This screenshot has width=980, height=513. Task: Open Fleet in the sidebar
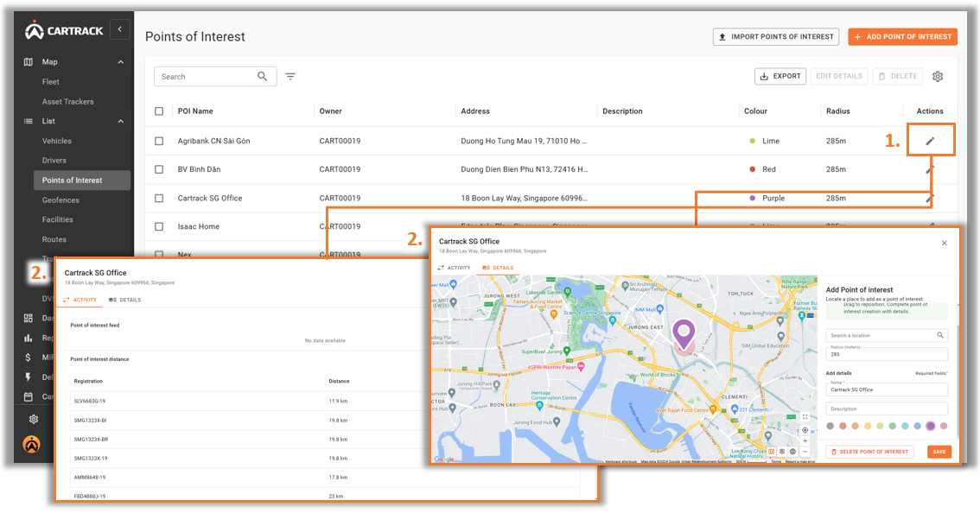51,82
